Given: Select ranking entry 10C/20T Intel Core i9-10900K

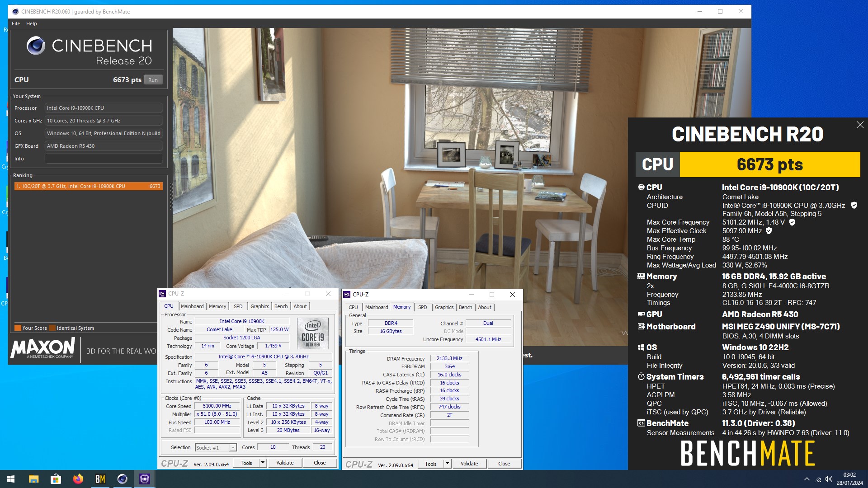Looking at the screenshot, I should (x=88, y=186).
